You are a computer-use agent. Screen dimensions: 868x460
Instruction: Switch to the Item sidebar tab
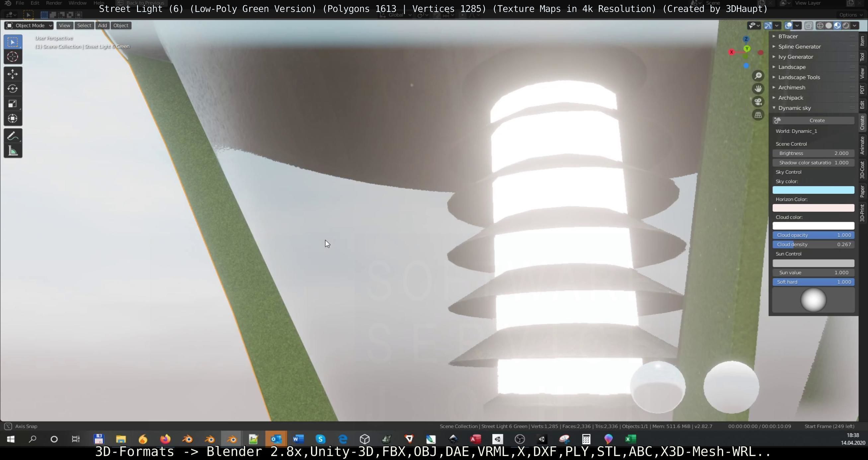coord(862,41)
